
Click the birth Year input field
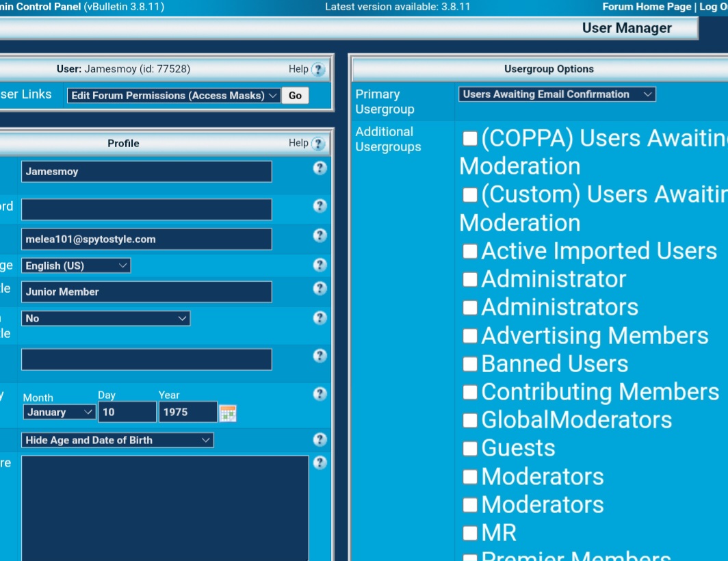coord(187,412)
